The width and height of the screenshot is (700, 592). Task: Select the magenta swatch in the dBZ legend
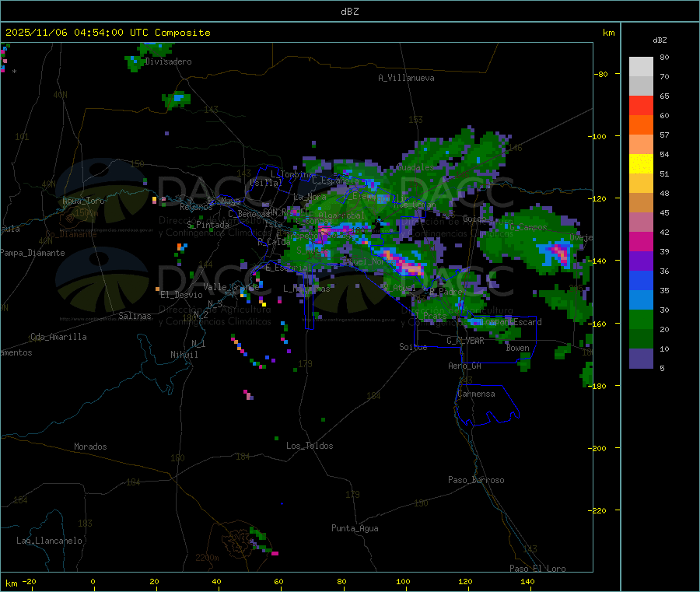click(x=641, y=241)
